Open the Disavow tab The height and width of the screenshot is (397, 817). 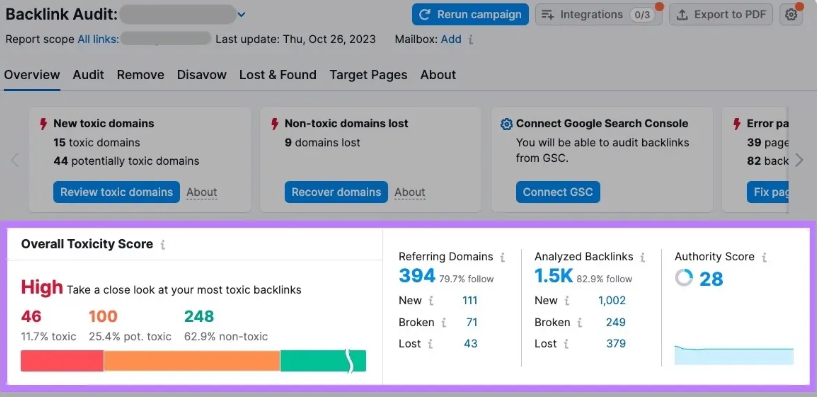pos(202,75)
